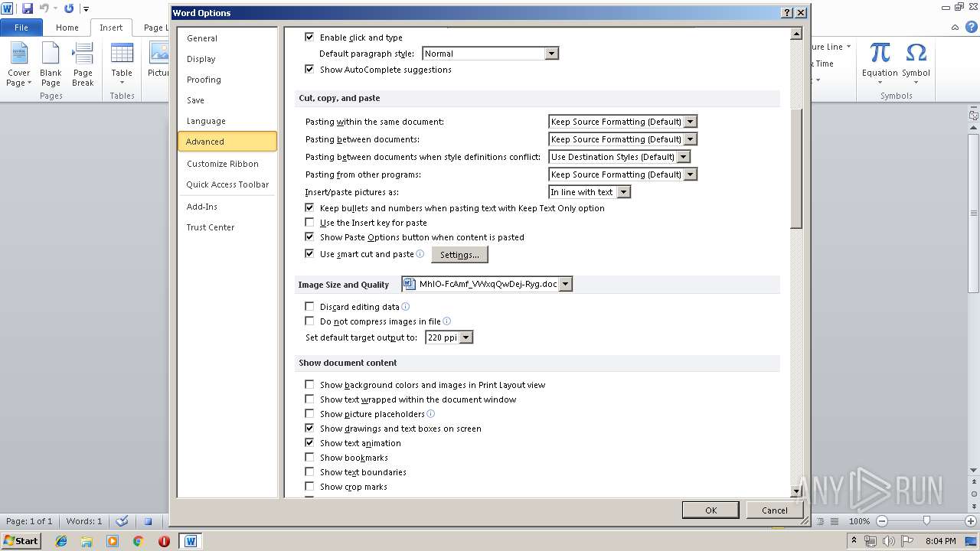Enable Show crop marks checkbox
The image size is (980, 551).
309,486
